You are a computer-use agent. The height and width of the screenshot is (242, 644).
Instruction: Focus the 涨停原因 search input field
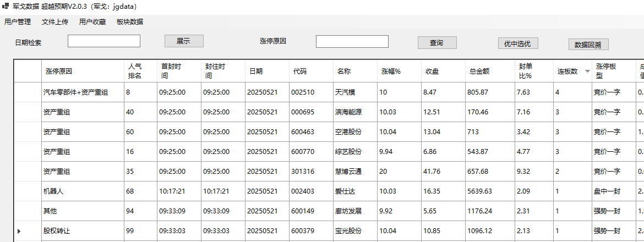(x=352, y=41)
